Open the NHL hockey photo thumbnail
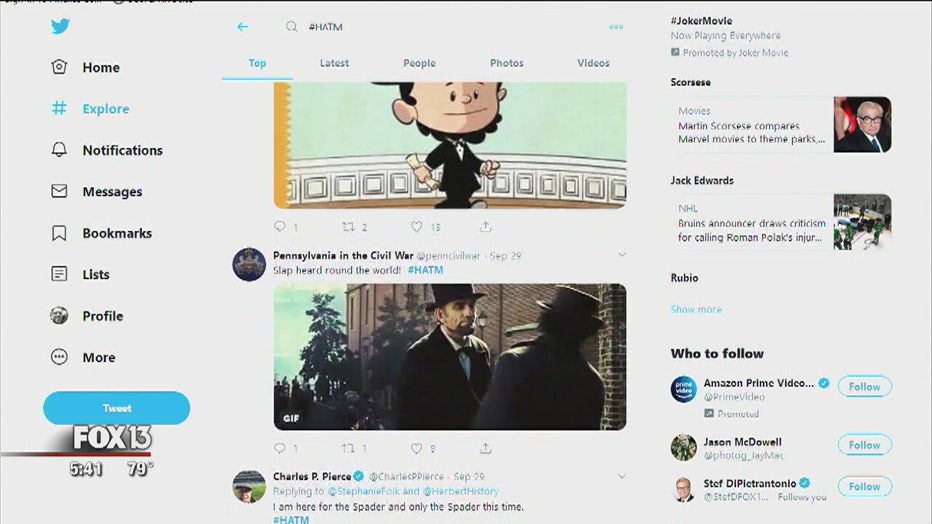Viewport: 932px width, 524px height. 862,222
